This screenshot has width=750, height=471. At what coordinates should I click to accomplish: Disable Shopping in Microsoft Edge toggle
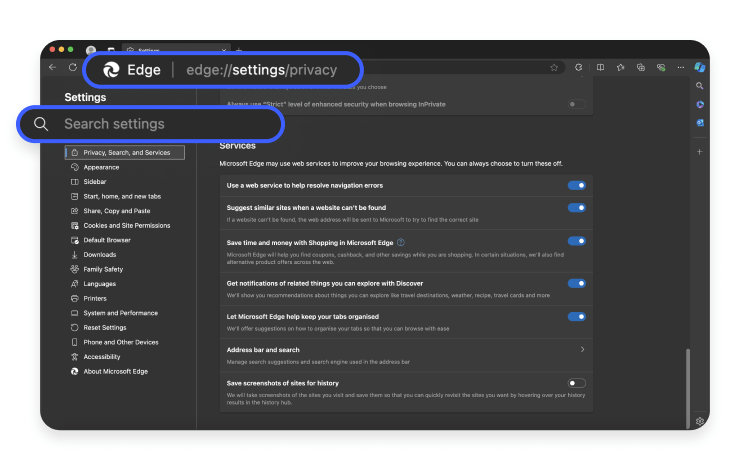(x=576, y=241)
